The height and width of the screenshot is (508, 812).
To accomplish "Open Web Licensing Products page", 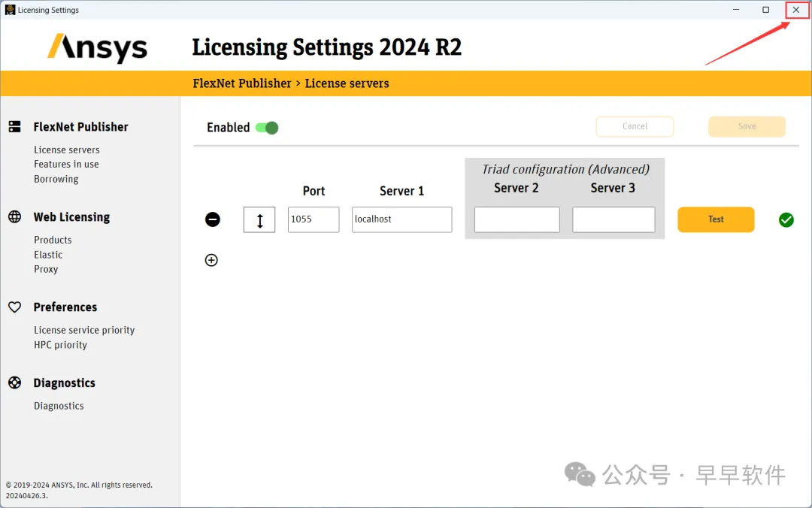I will pos(53,240).
